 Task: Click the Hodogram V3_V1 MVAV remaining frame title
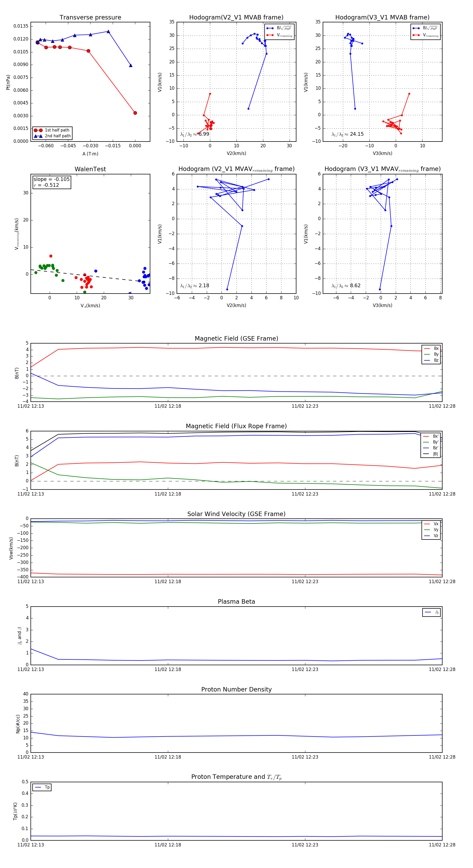(x=382, y=169)
